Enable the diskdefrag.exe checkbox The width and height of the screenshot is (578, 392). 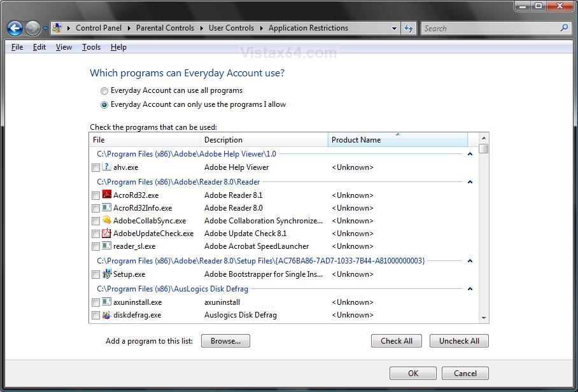pos(95,316)
